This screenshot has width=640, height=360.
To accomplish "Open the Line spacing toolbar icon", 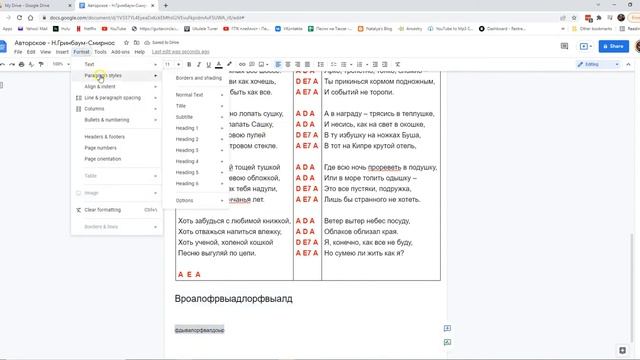I will 321,64.
